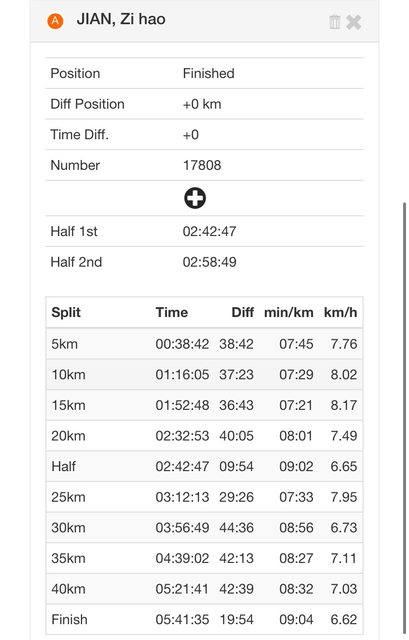Screen dimensions: 409x640
Task: Click the km/h column header
Action: click(340, 312)
